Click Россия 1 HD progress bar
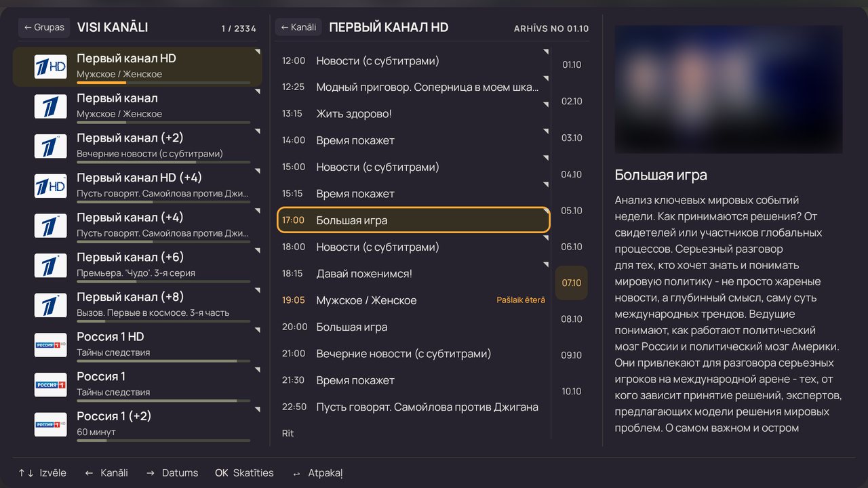This screenshot has width=868, height=488. [x=163, y=361]
